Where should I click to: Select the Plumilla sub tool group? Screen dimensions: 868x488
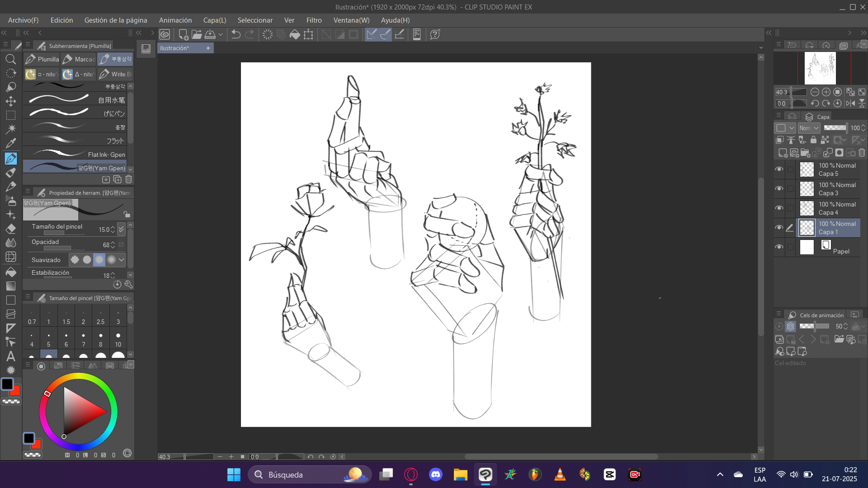coord(42,59)
